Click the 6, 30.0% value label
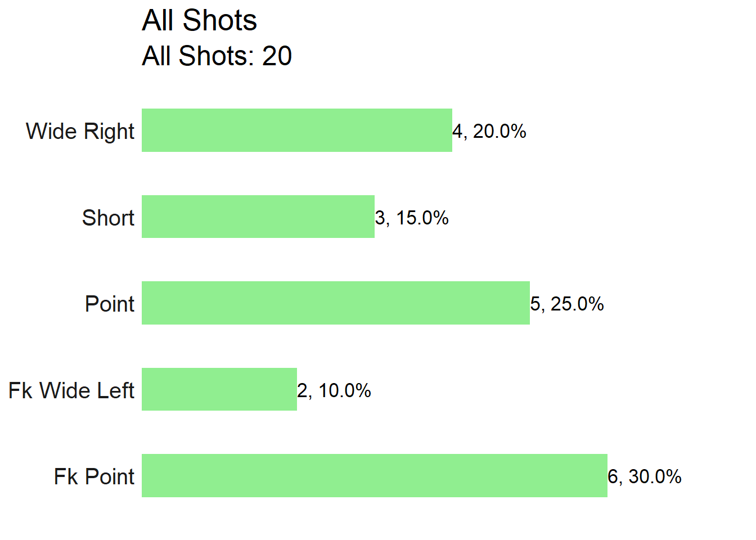This screenshot has height=540, width=756. tap(645, 476)
